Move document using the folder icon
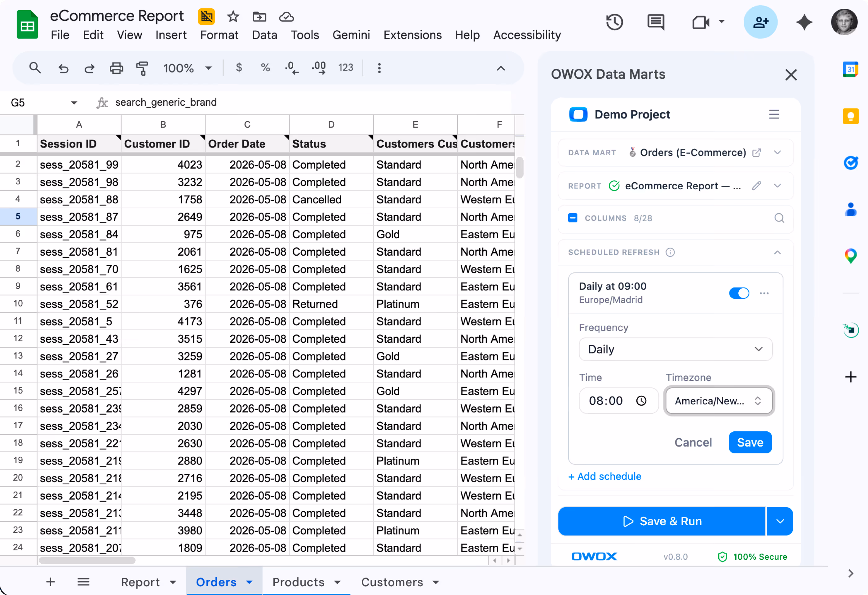This screenshot has width=868, height=595. 259,17
